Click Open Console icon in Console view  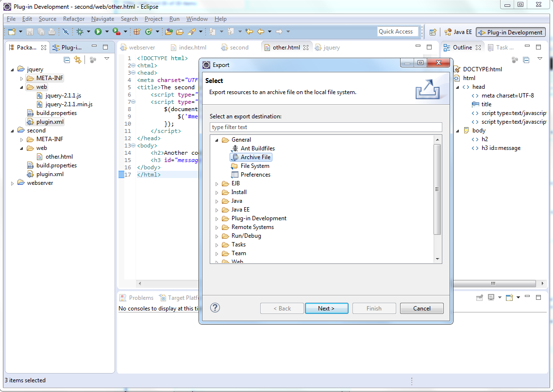coord(509,298)
